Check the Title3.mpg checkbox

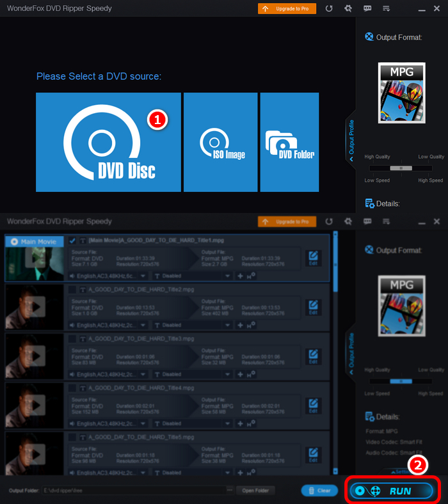pyautogui.click(x=72, y=339)
